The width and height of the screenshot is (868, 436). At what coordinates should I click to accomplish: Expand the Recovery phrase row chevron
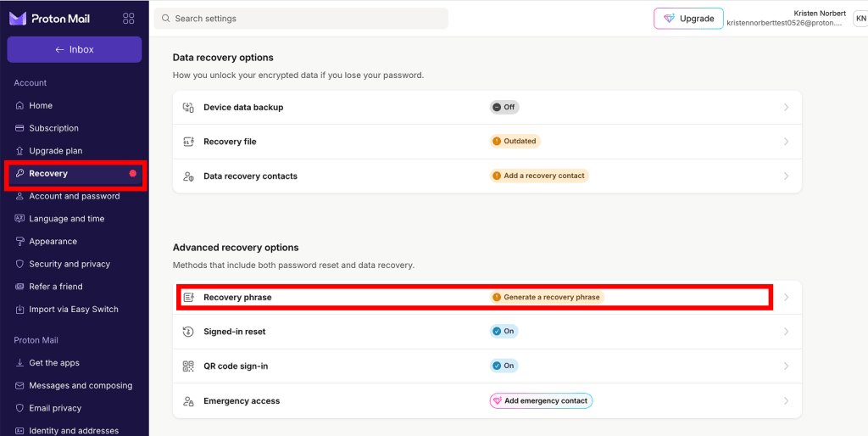pos(786,298)
